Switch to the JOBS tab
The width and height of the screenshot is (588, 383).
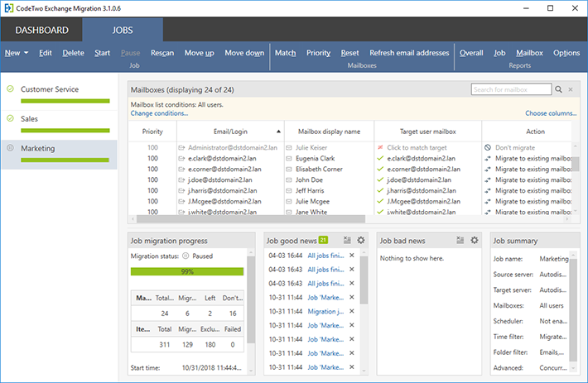click(123, 30)
